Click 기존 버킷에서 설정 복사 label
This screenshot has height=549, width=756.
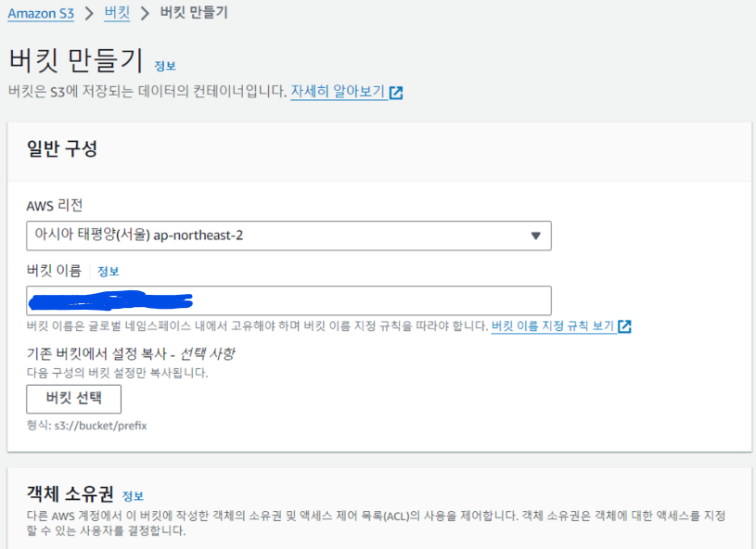(x=131, y=353)
